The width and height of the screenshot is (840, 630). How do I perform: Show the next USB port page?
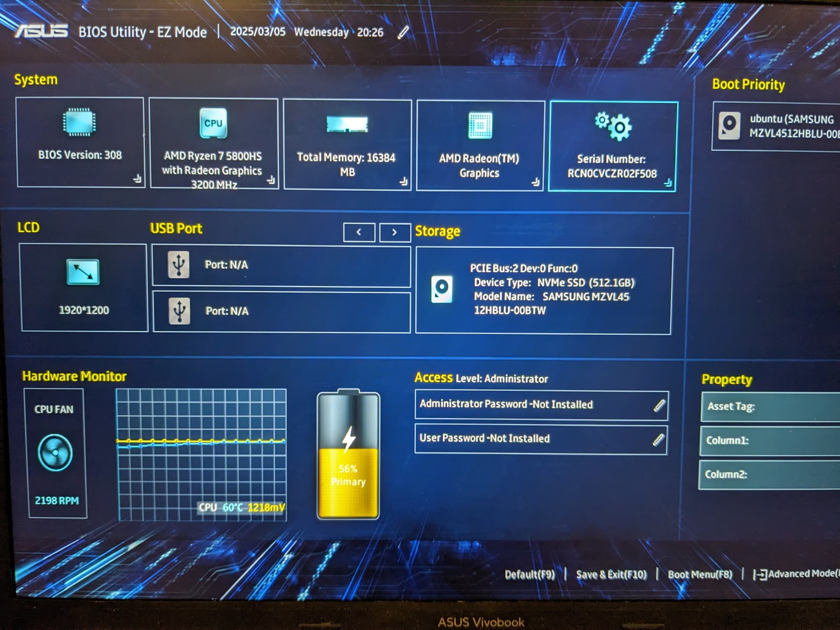click(x=395, y=232)
